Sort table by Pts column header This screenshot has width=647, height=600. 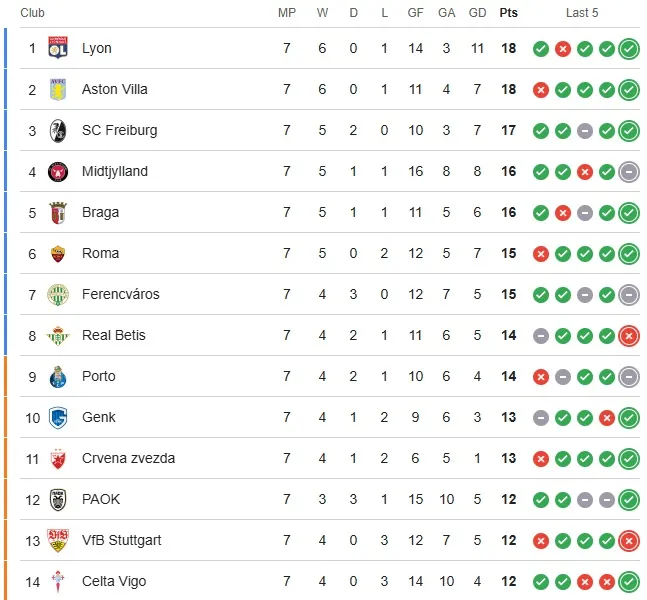(x=509, y=13)
